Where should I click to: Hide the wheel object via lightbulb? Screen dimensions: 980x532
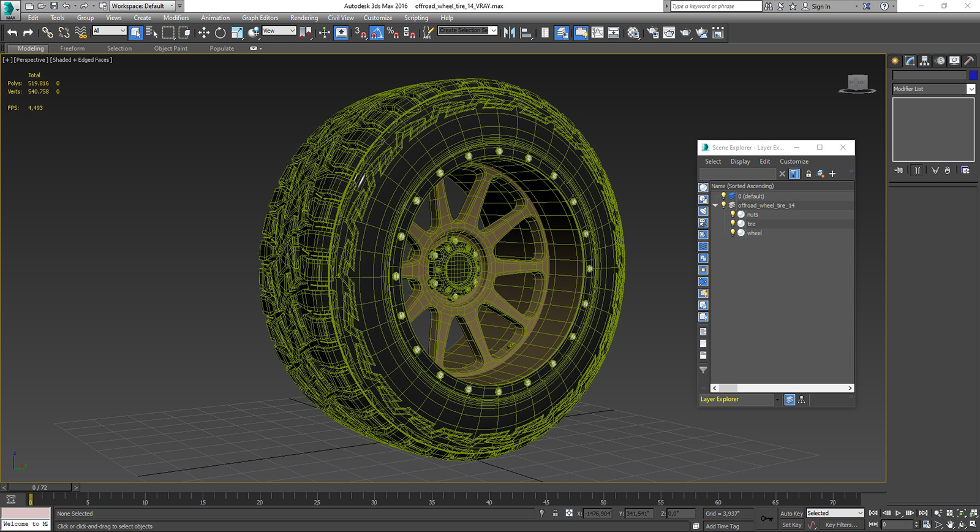point(732,233)
